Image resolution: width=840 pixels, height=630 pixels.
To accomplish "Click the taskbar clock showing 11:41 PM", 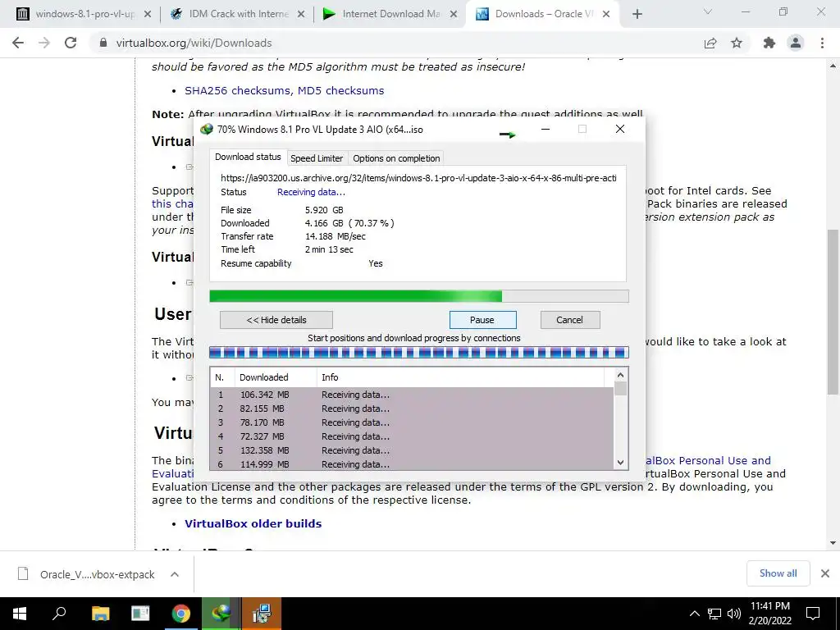I will 770,614.
